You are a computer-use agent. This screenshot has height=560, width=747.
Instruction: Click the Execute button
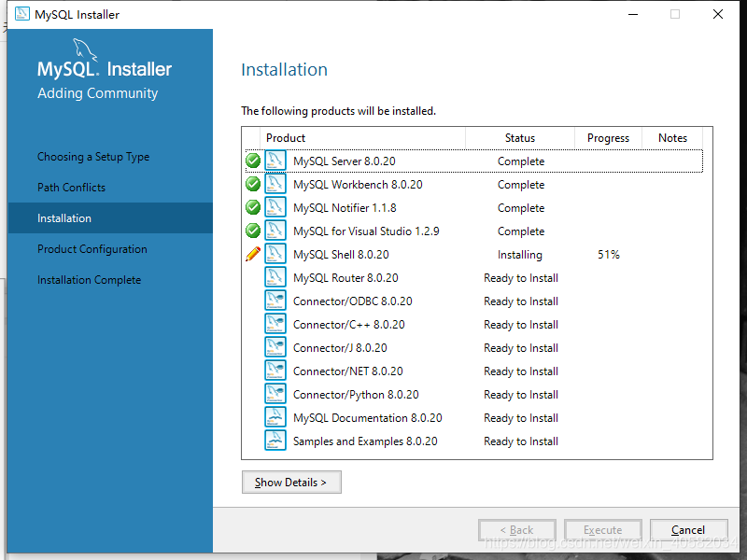[x=602, y=529]
